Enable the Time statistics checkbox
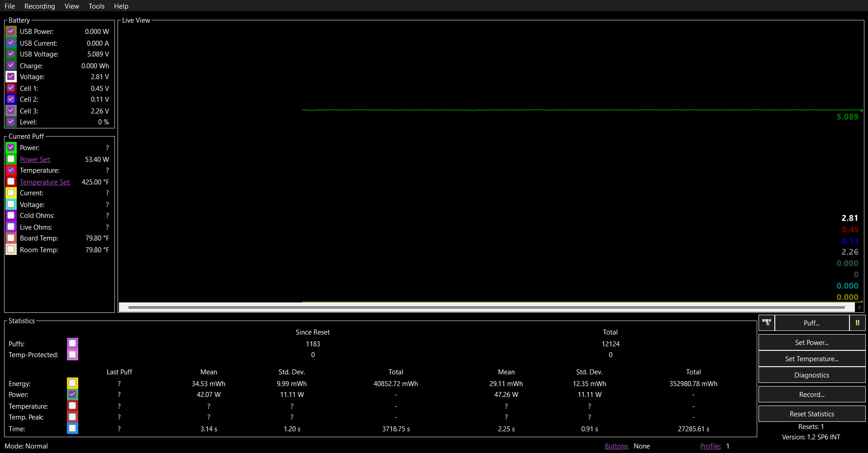 (x=72, y=428)
